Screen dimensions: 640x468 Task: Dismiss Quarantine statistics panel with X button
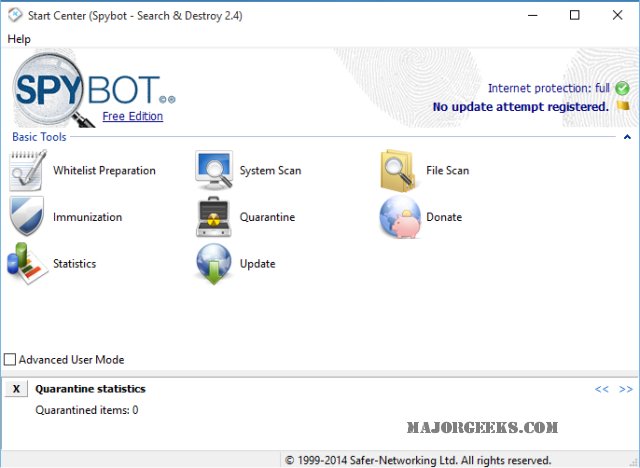[x=16, y=388]
